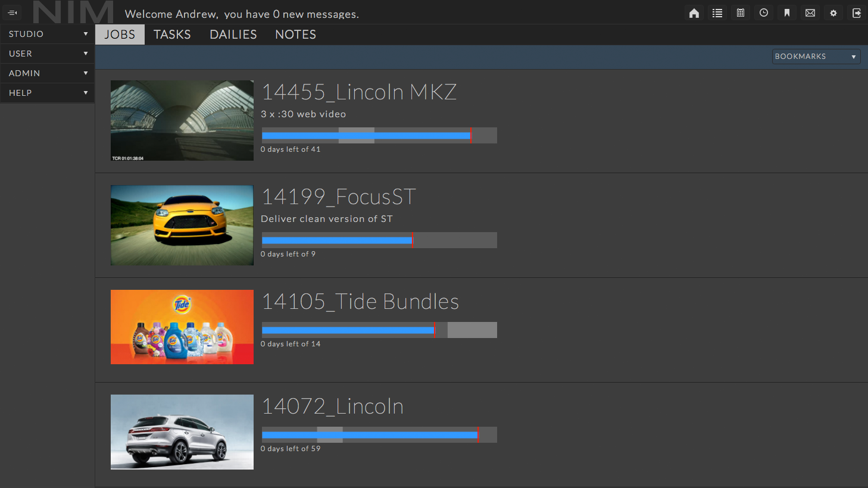Toggle the sidebar menu collapse icon

[12, 12]
